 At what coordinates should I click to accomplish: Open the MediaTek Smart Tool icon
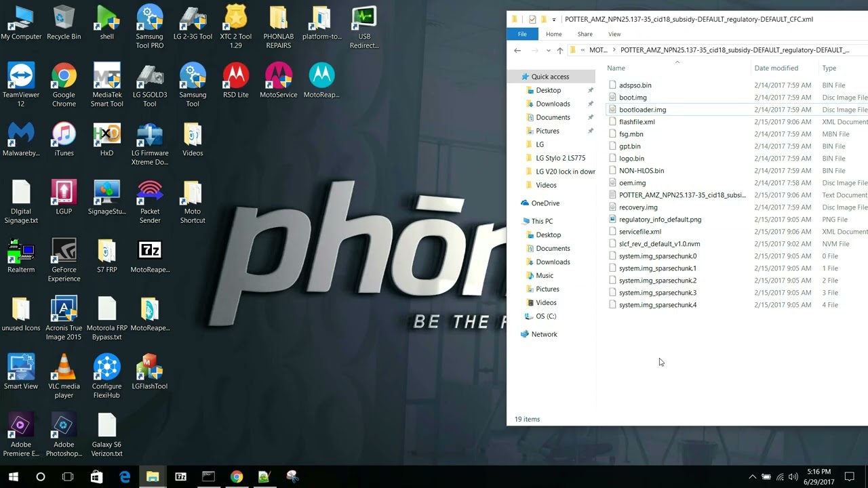(106, 85)
